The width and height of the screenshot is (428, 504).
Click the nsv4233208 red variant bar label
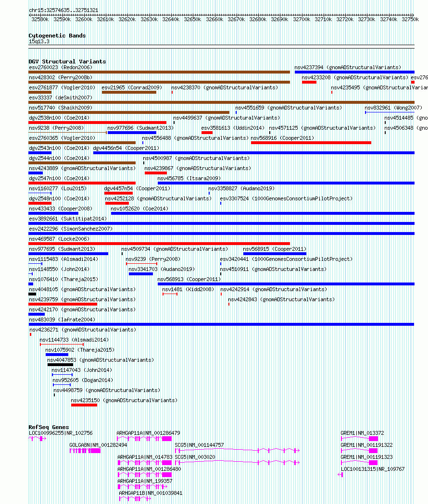point(354,77)
